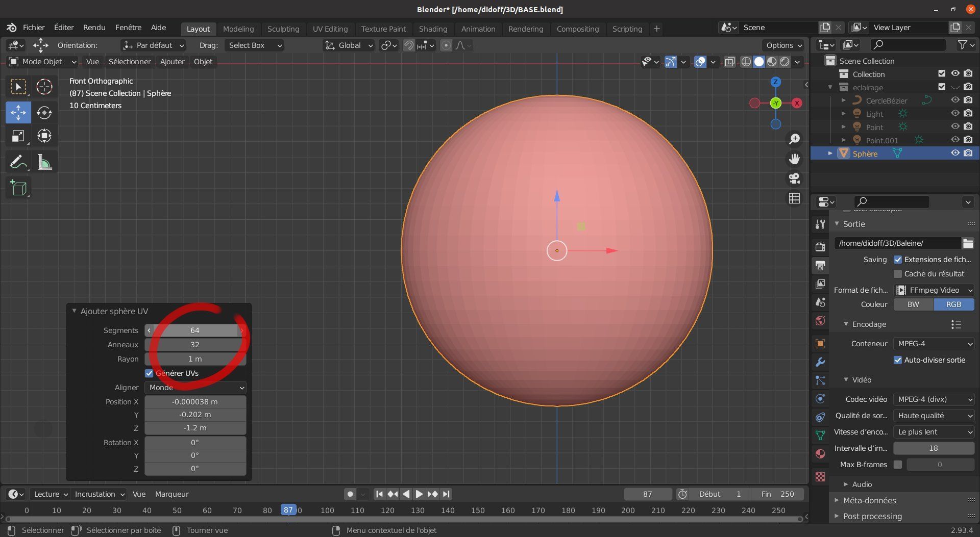Select BW color mode
This screenshot has width=980, height=537.
click(913, 304)
